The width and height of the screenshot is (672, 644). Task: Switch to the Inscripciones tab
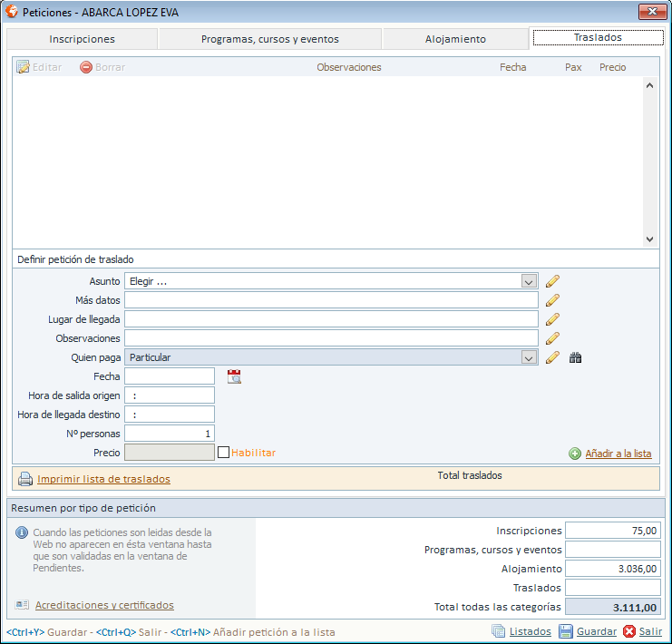click(82, 39)
